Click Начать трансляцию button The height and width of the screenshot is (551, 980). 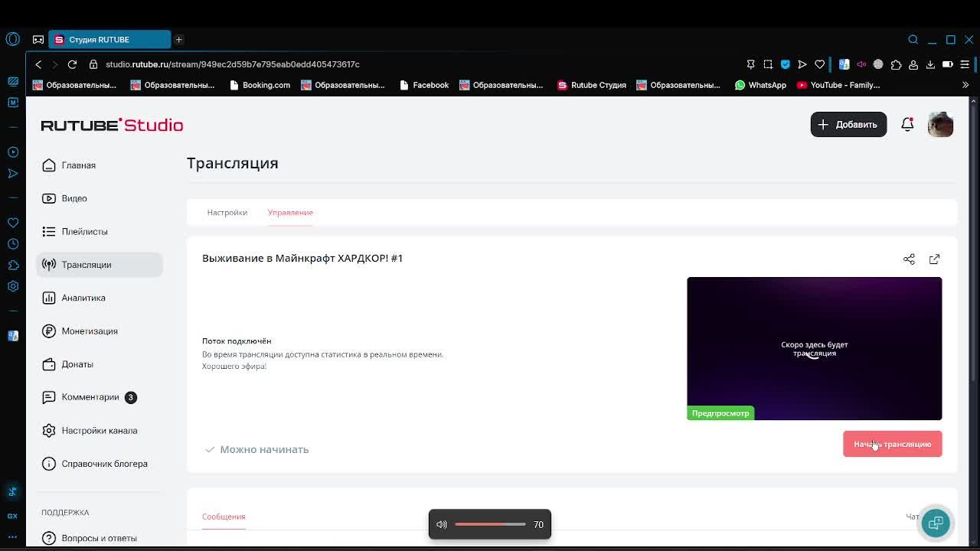tap(892, 444)
